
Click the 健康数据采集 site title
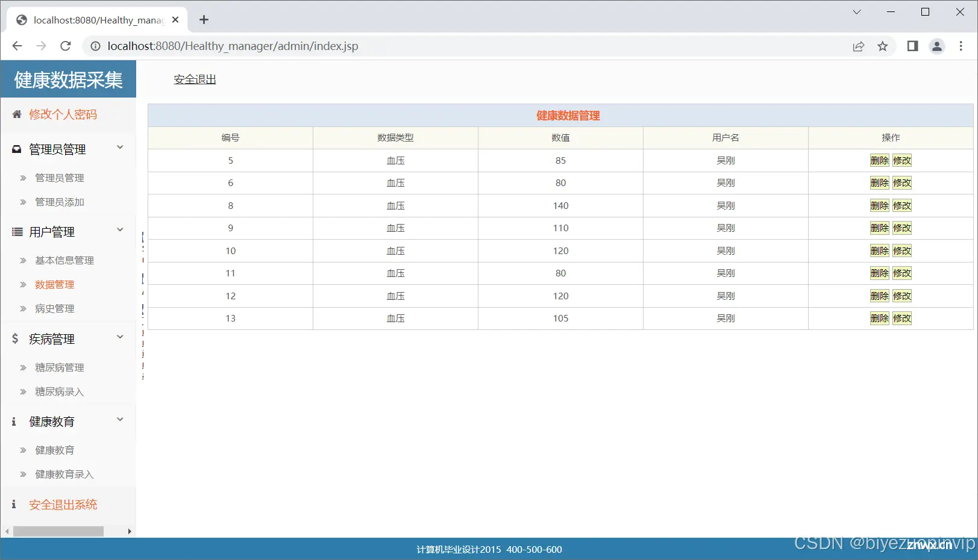(68, 79)
